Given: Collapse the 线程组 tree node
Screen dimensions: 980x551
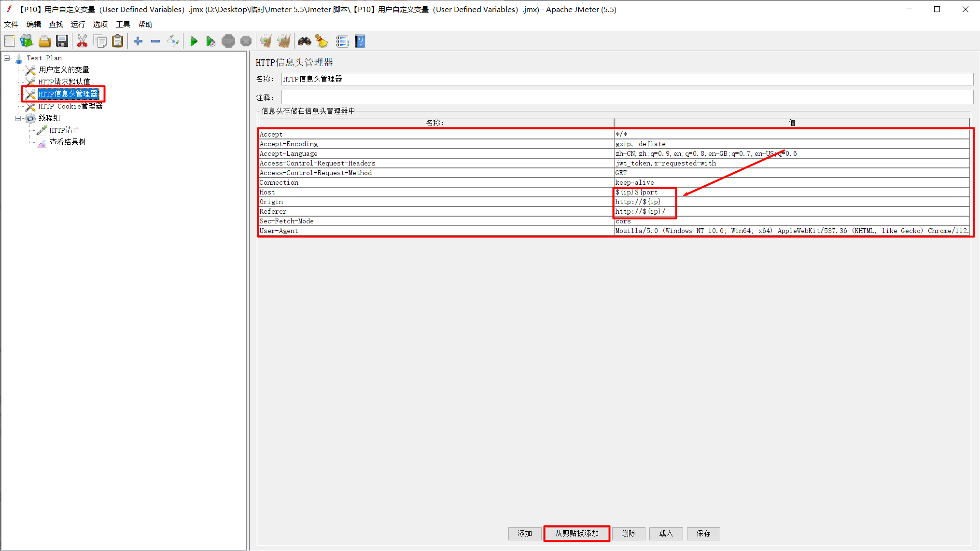Looking at the screenshot, I should click(x=18, y=118).
